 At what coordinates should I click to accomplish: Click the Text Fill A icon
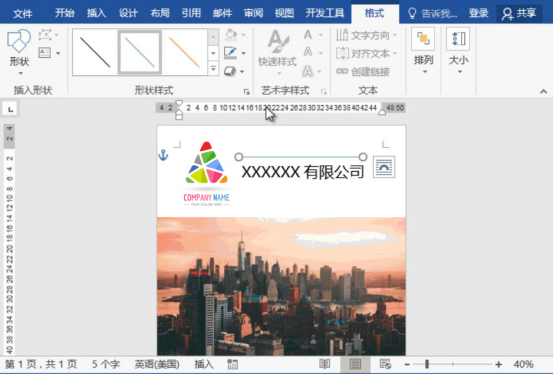point(308,35)
